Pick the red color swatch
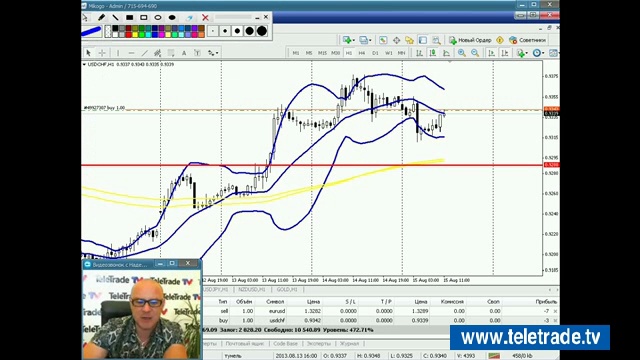This screenshot has height=360, width=640. pos(129,35)
